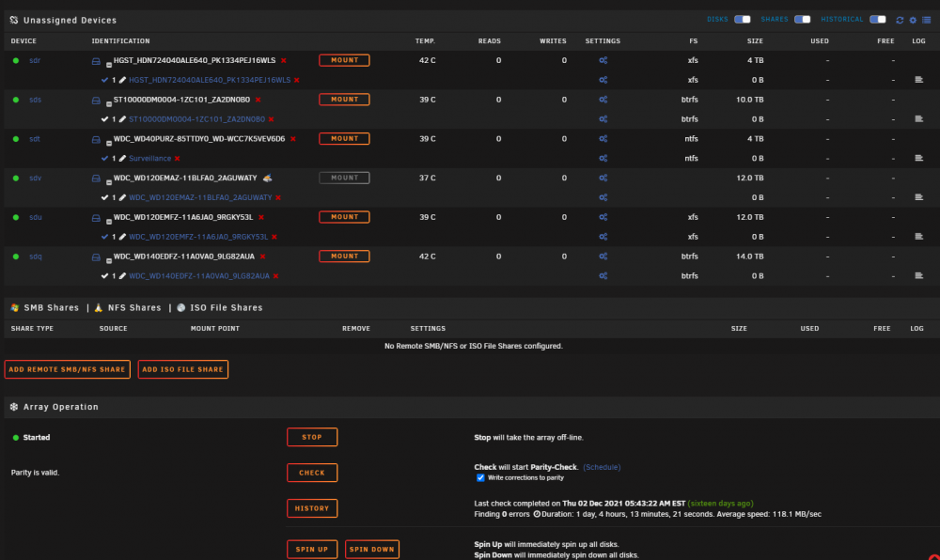Mount the HGST_HDN724040ALE640 disk
This screenshot has height=560, width=940.
tap(344, 60)
